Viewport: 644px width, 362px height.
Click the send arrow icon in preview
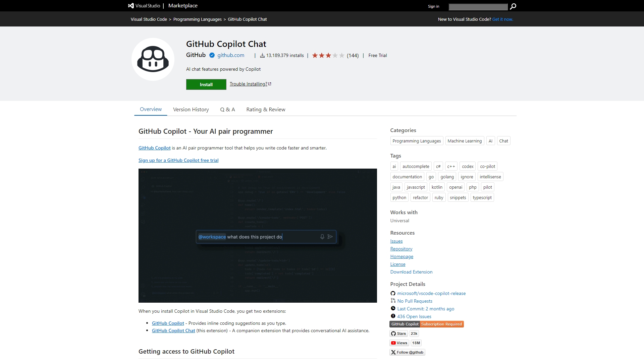coord(330,237)
